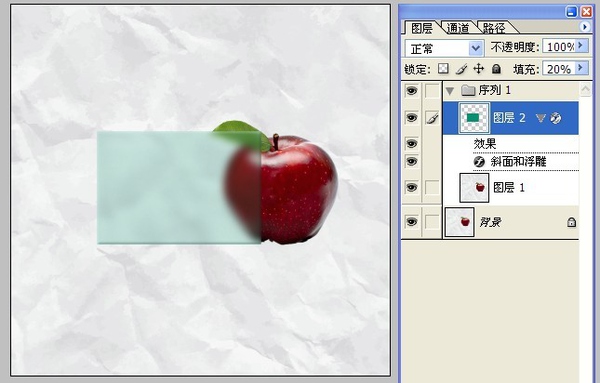Toggle visibility of 背景 layer

coord(412,222)
